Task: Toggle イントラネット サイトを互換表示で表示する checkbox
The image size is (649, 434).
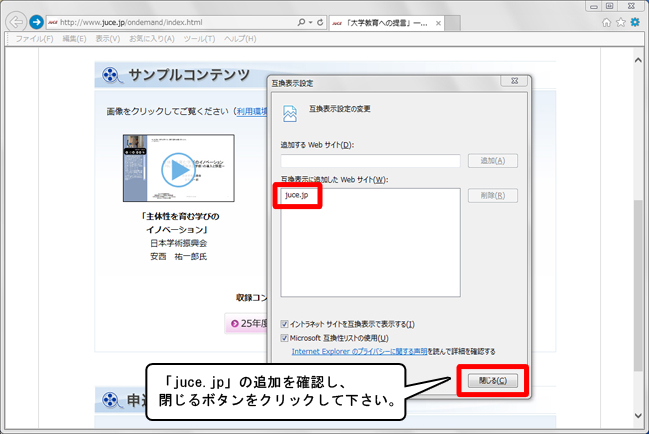Action: point(284,324)
